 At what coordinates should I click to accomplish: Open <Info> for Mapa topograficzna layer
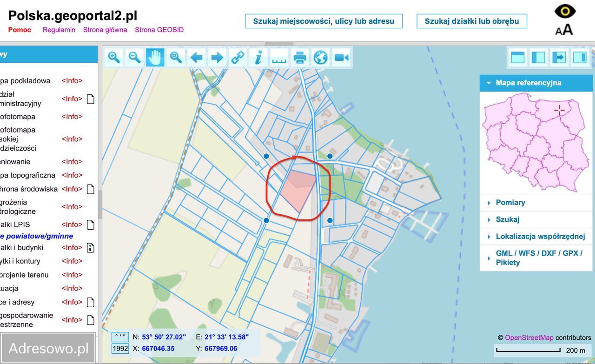(72, 175)
